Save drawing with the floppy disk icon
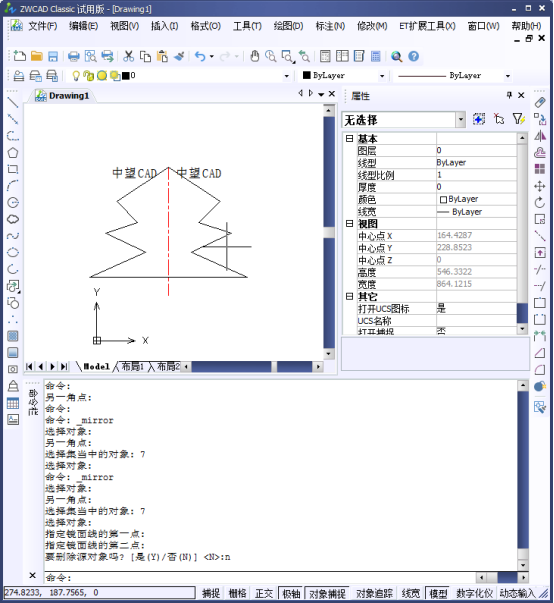The width and height of the screenshot is (554, 603). pyautogui.click(x=53, y=56)
